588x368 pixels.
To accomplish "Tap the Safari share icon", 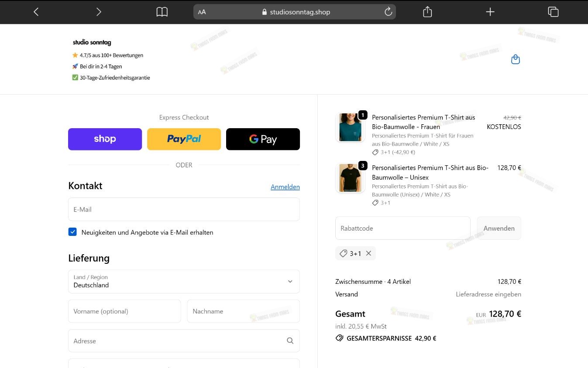I will point(427,12).
